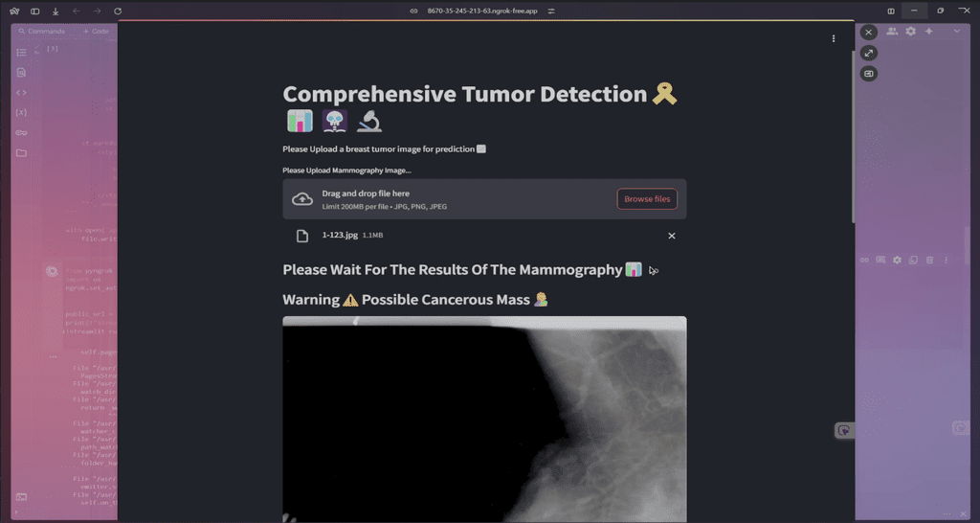Open Colab Gemini sparkle icon
The image size is (980, 523).
(x=929, y=32)
